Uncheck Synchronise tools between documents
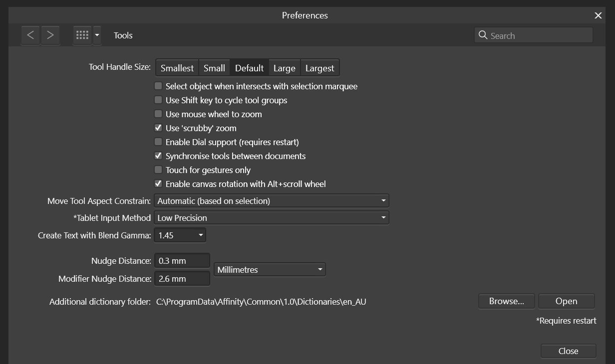Screen dimensions: 615x364 coord(158,156)
